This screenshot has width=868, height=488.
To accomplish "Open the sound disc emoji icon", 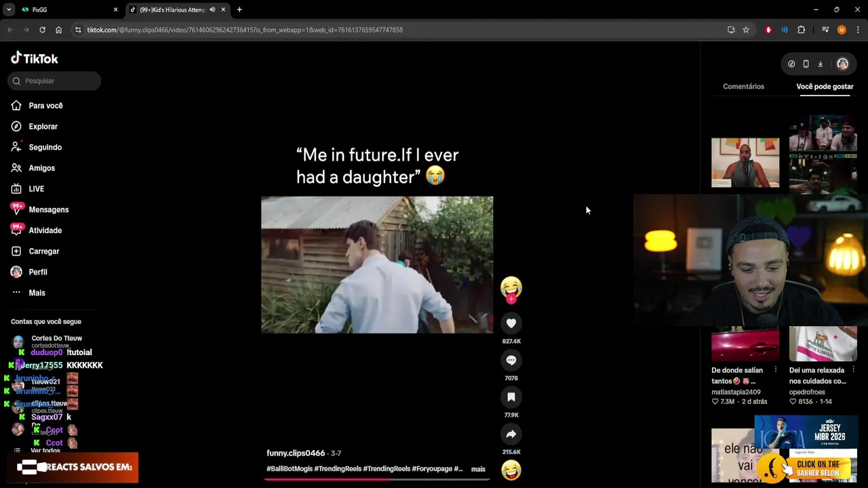I will pyautogui.click(x=511, y=470).
